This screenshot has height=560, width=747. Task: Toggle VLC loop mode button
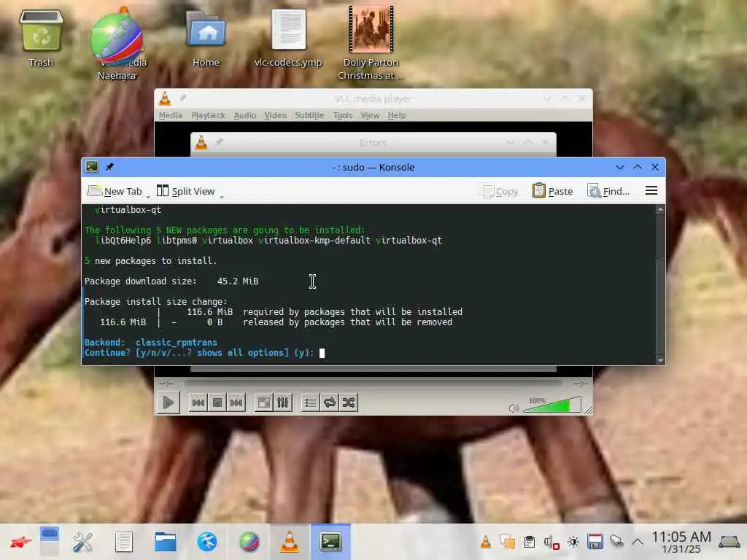tap(329, 402)
